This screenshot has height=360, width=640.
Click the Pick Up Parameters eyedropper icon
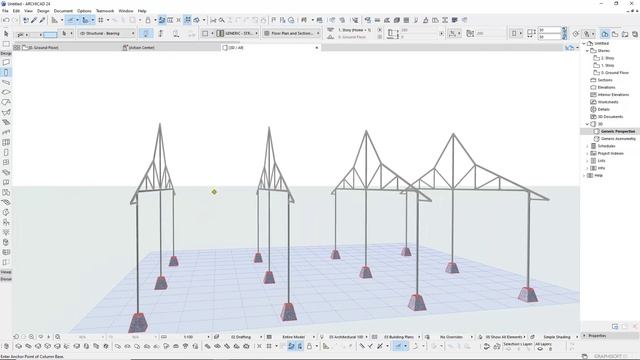pos(34,20)
